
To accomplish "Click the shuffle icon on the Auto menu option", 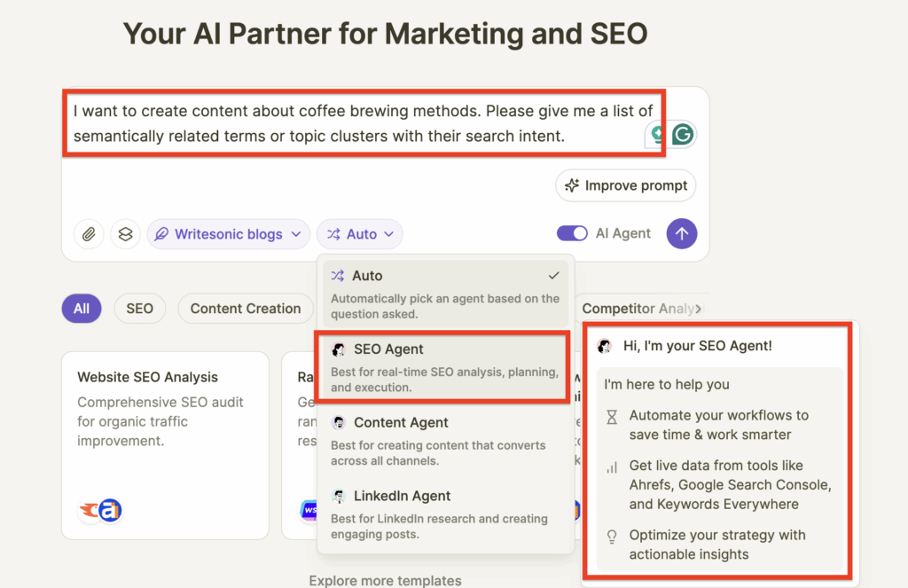I will click(338, 276).
